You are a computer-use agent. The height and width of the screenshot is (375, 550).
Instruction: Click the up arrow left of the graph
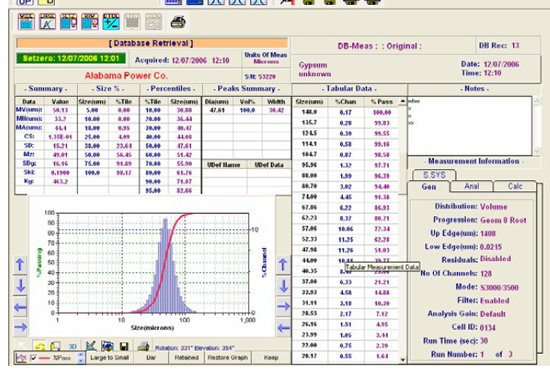tap(20, 264)
